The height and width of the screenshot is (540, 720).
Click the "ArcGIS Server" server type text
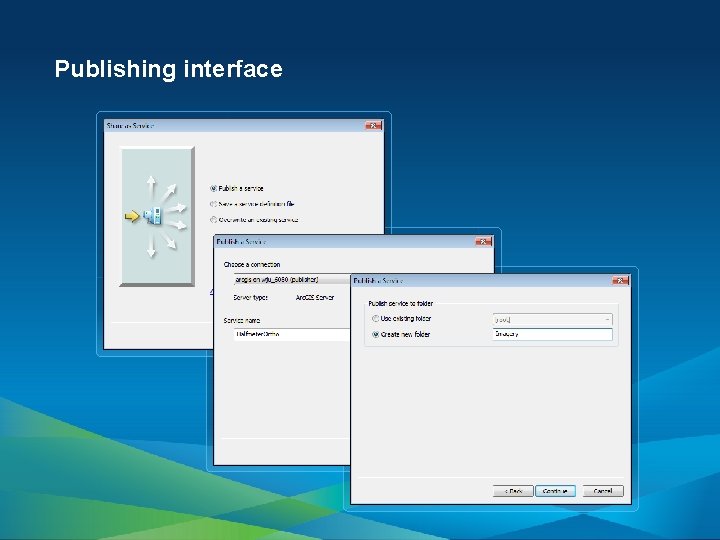click(x=315, y=298)
